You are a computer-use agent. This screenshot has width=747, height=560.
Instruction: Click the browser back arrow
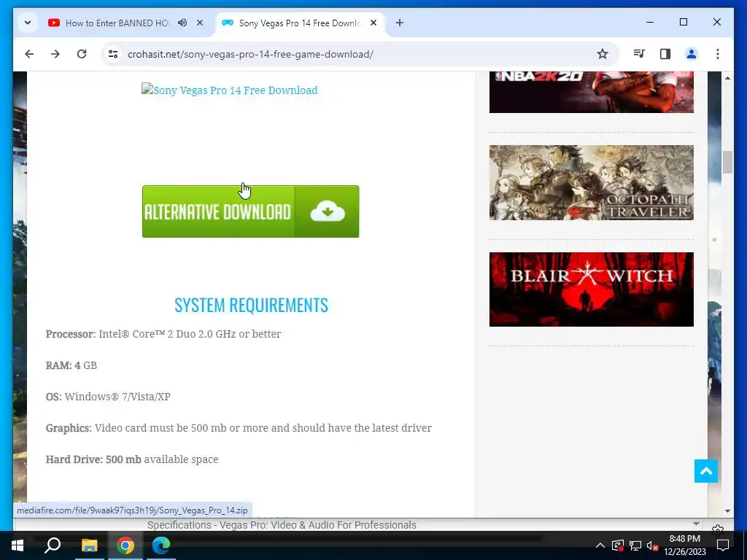click(29, 54)
